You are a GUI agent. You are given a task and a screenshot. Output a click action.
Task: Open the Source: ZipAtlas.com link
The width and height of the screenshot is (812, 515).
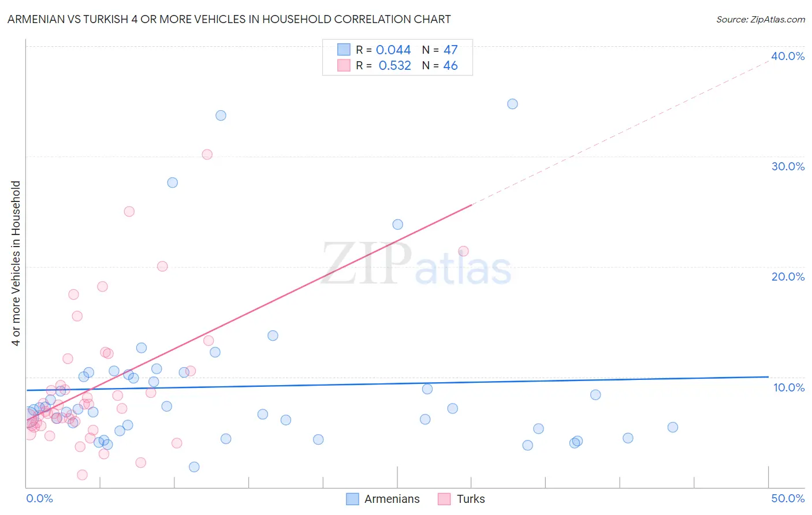point(761,19)
